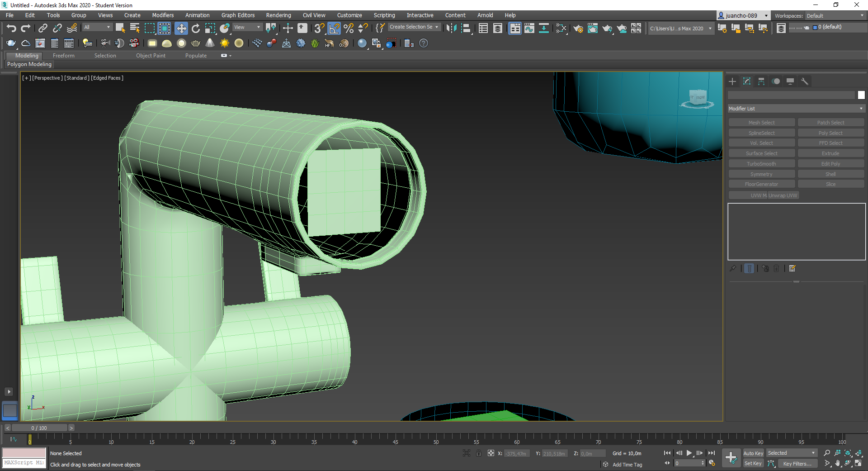Select the Orbit viewport navigation icon
Image resolution: width=868 pixels, height=471 pixels.
(848, 463)
